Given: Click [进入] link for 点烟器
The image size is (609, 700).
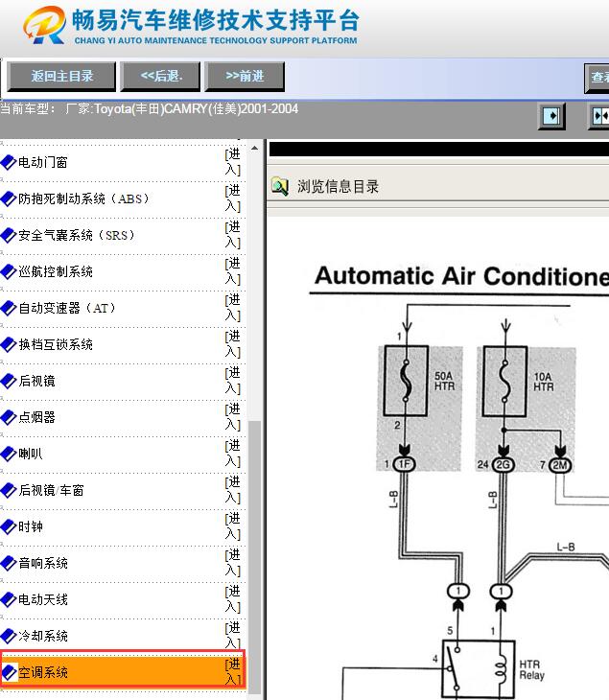Looking at the screenshot, I should pyautogui.click(x=233, y=417).
